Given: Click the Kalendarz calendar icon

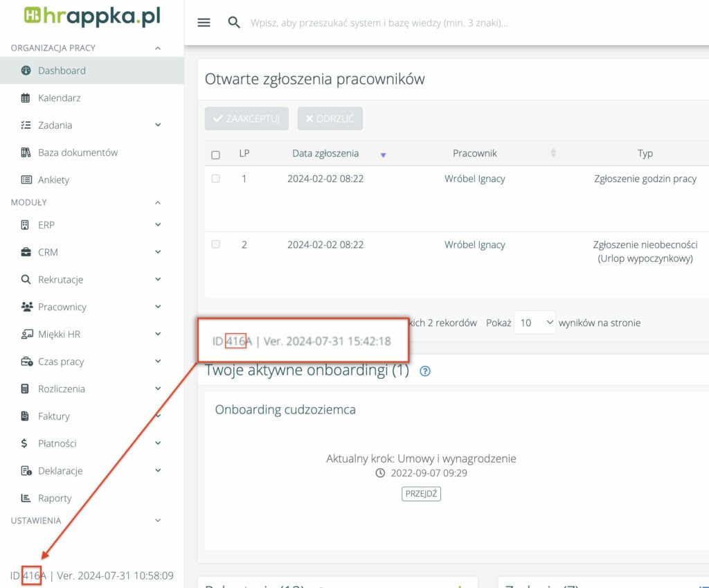Looking at the screenshot, I should tap(26, 98).
